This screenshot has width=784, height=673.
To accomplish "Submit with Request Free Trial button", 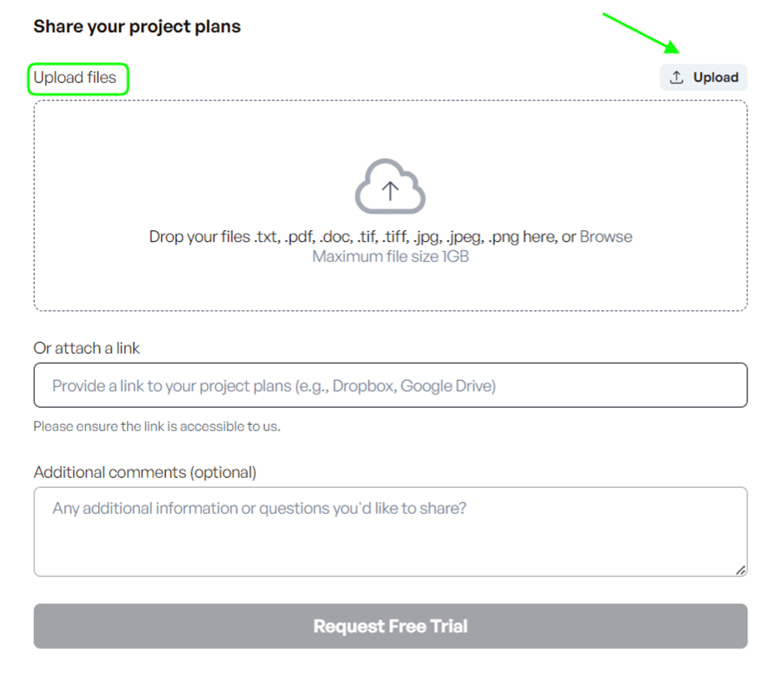I will point(390,626).
